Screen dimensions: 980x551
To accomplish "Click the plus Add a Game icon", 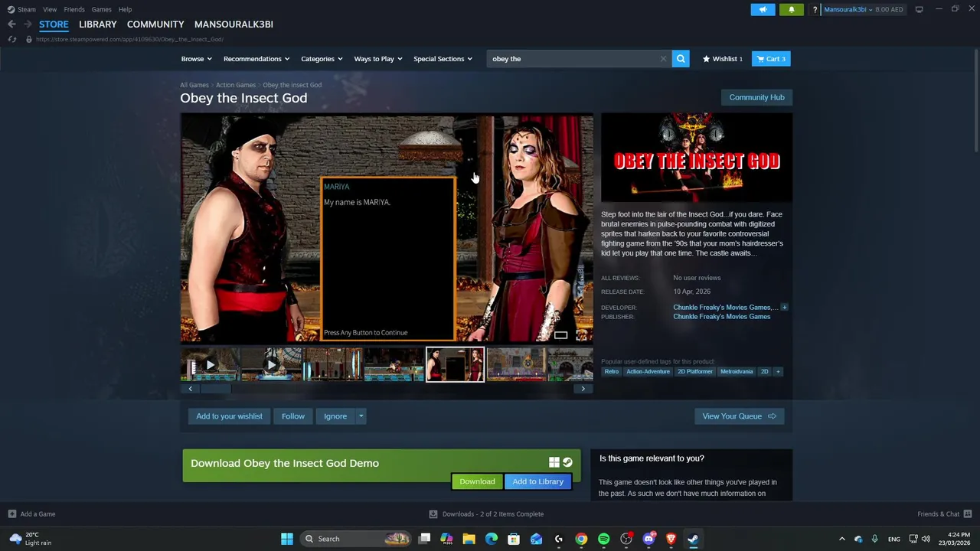I will coord(11,514).
